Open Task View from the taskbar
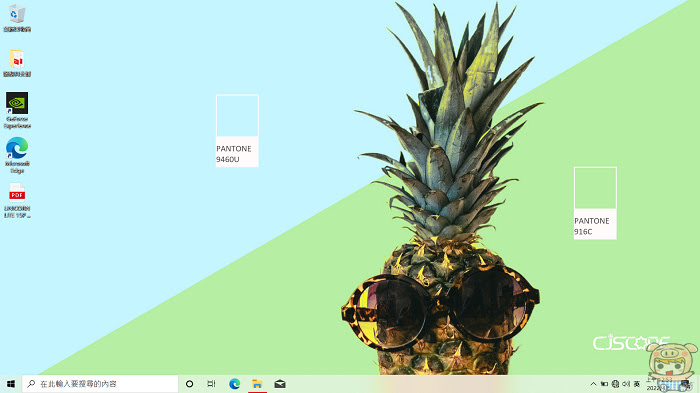The height and width of the screenshot is (393, 700). tap(211, 384)
